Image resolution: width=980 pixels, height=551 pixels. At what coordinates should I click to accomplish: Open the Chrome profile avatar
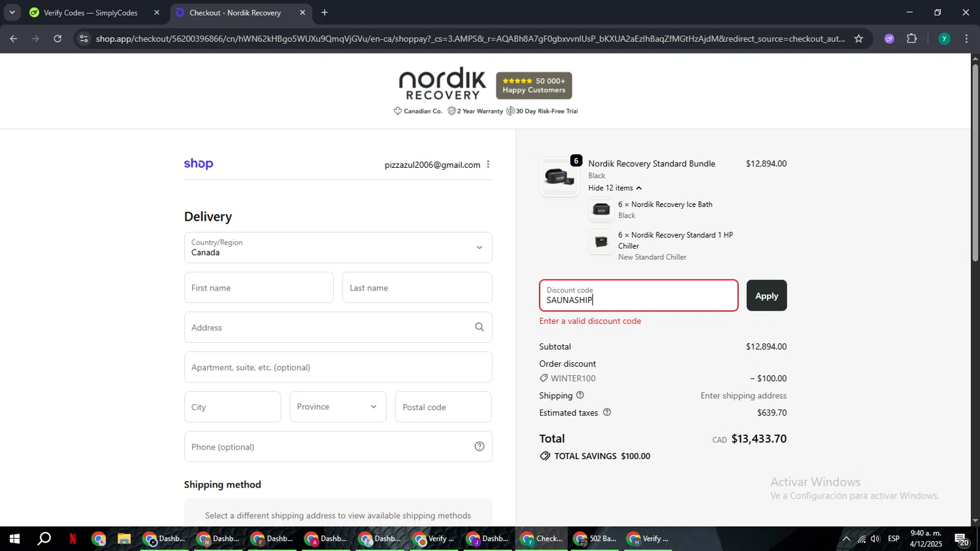coord(944,39)
